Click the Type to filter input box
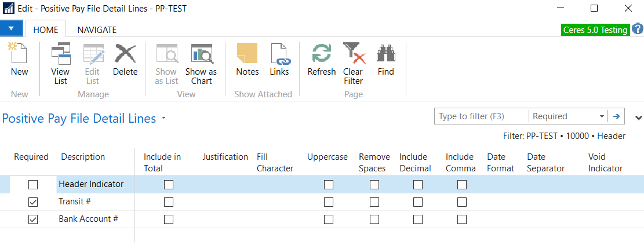 click(x=481, y=116)
